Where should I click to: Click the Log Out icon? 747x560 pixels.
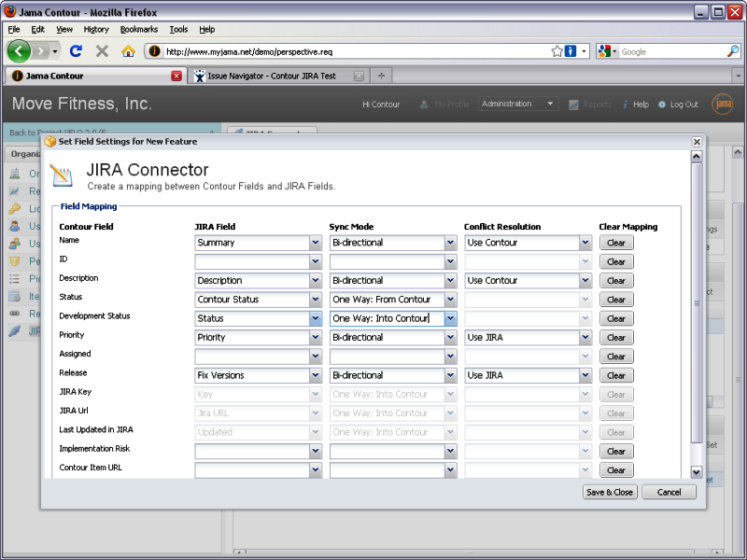[662, 105]
